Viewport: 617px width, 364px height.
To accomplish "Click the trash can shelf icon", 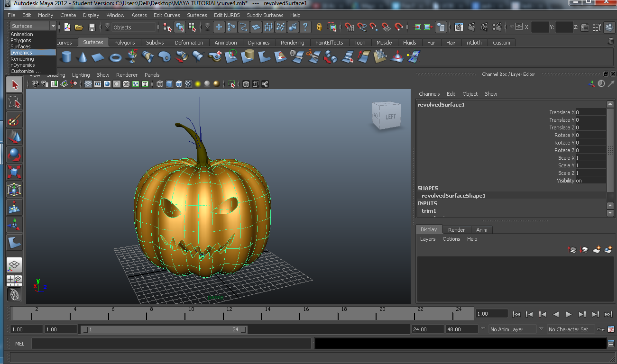I will tap(610, 42).
